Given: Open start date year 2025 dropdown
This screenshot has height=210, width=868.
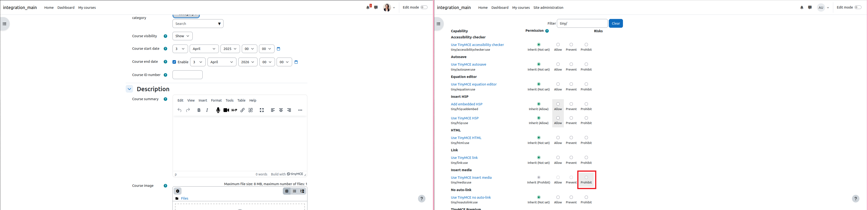Looking at the screenshot, I should point(230,49).
